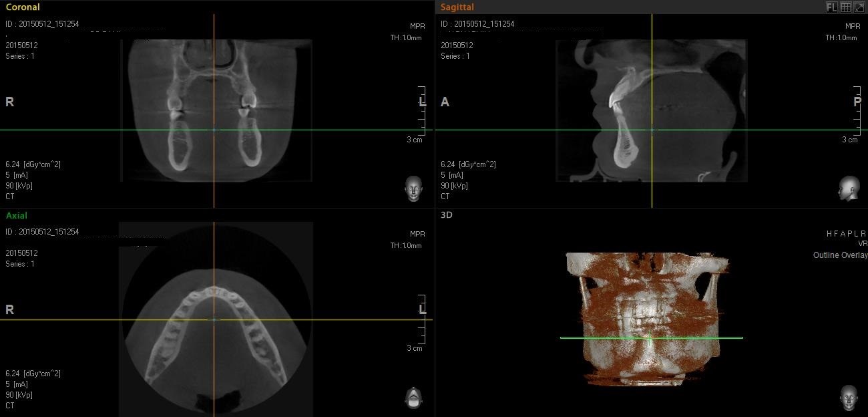Maximize the Sagittal view with expand arrow icon
Viewport: 868px width, 417px height.
859,7
